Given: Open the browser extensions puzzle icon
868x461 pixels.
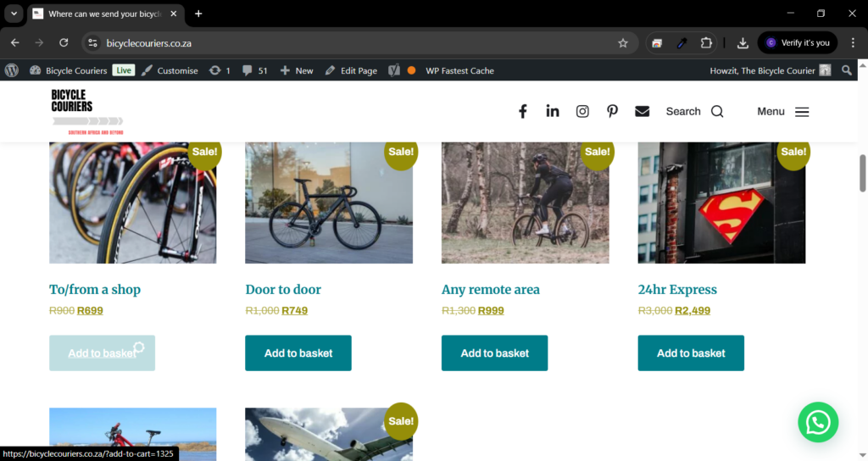Looking at the screenshot, I should pos(706,42).
